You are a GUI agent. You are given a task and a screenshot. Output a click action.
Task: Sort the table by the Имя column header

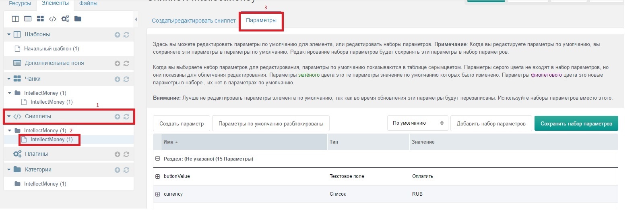pos(169,142)
